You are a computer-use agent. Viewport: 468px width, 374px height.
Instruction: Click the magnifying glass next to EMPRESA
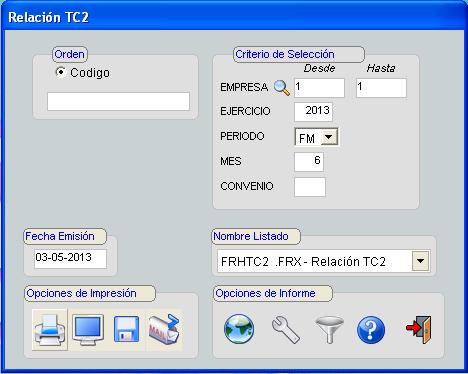tap(282, 88)
